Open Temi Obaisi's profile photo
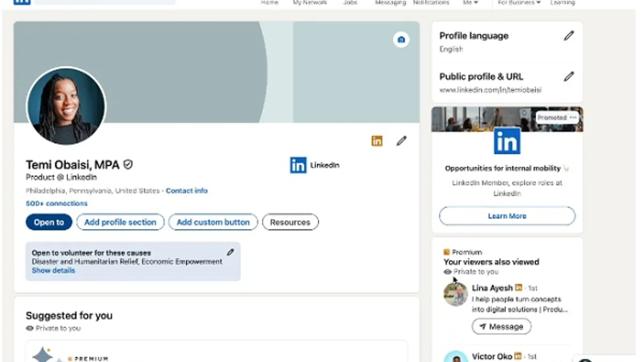644x362 pixels. tap(66, 106)
